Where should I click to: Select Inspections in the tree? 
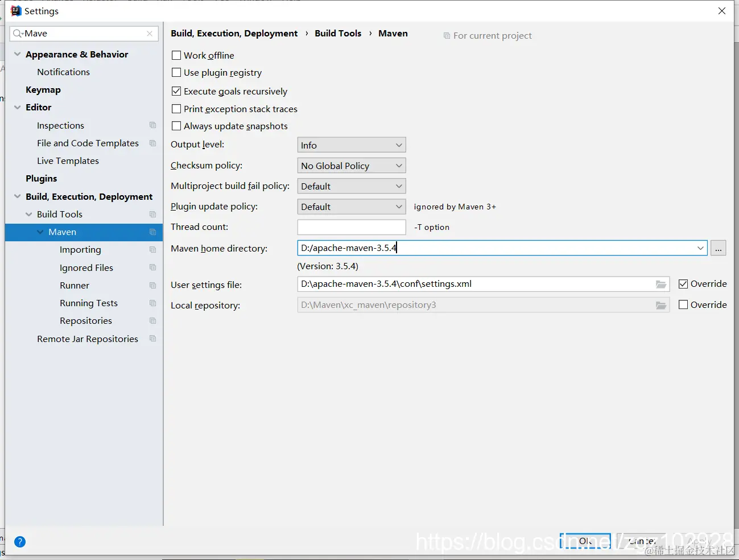tap(60, 125)
